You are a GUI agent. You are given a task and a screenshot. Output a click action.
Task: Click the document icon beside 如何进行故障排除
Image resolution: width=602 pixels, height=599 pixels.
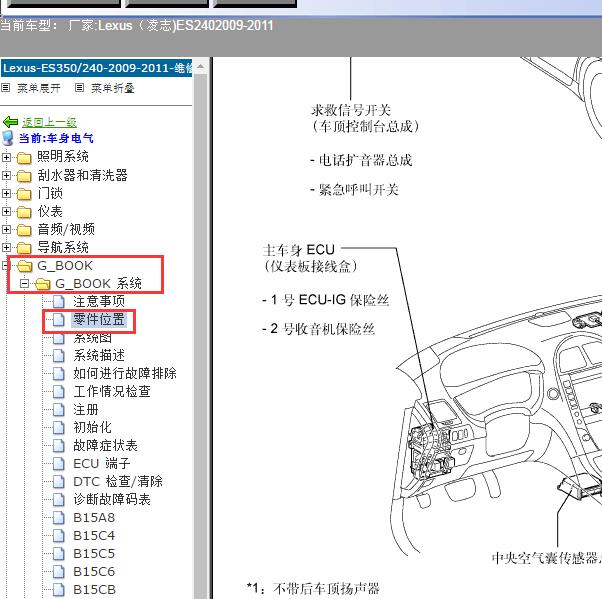click(58, 374)
